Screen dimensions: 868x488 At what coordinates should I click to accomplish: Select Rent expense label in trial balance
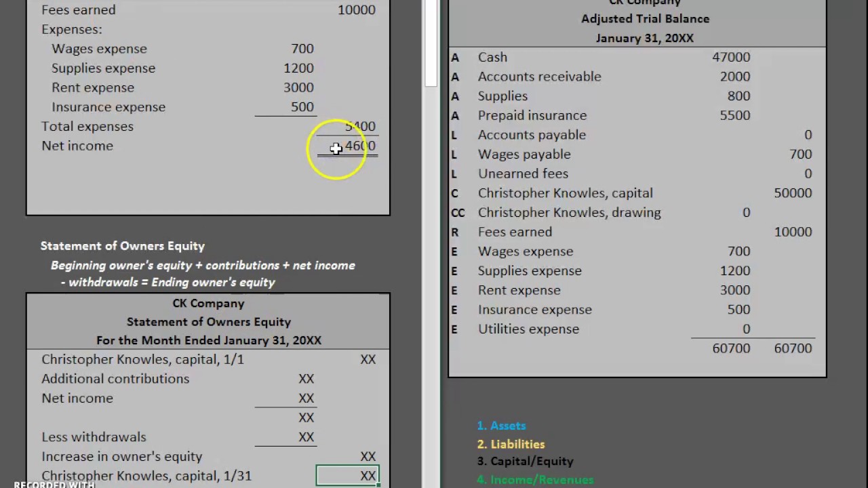[x=519, y=290]
